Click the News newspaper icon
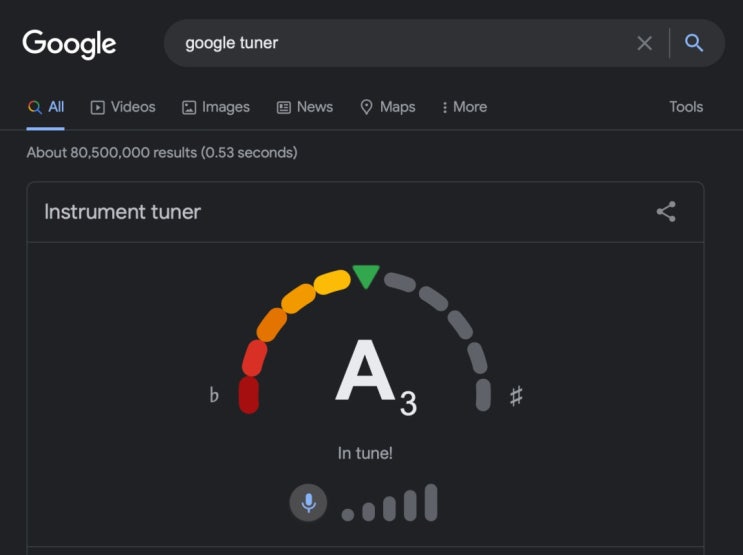The height and width of the screenshot is (555, 743). coord(283,108)
